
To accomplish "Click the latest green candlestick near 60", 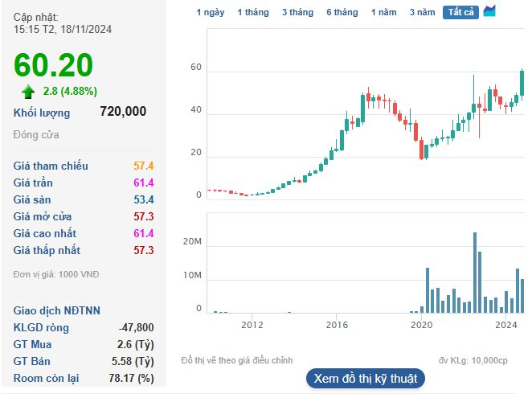I will tap(522, 82).
